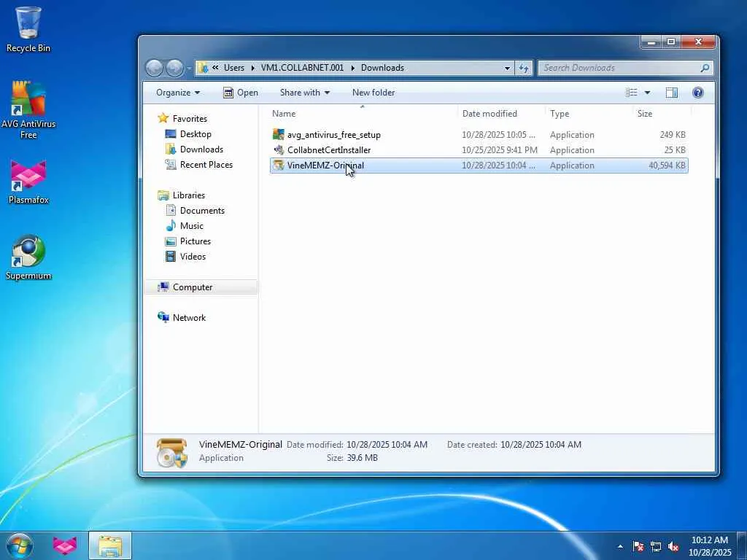Image resolution: width=747 pixels, height=560 pixels.
Task: Click the large VineMEMZ icon in details pane
Action: coord(172,452)
